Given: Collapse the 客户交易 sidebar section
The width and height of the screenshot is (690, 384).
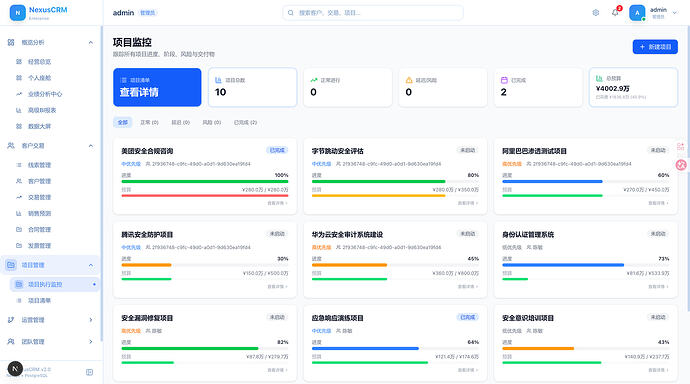Looking at the screenshot, I should point(91,146).
